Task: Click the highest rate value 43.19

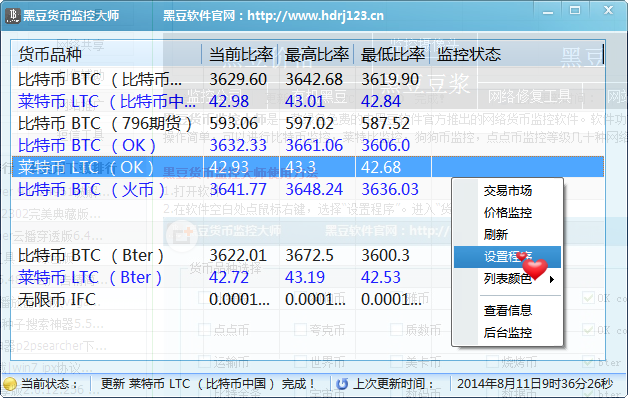Action: pyautogui.click(x=305, y=277)
